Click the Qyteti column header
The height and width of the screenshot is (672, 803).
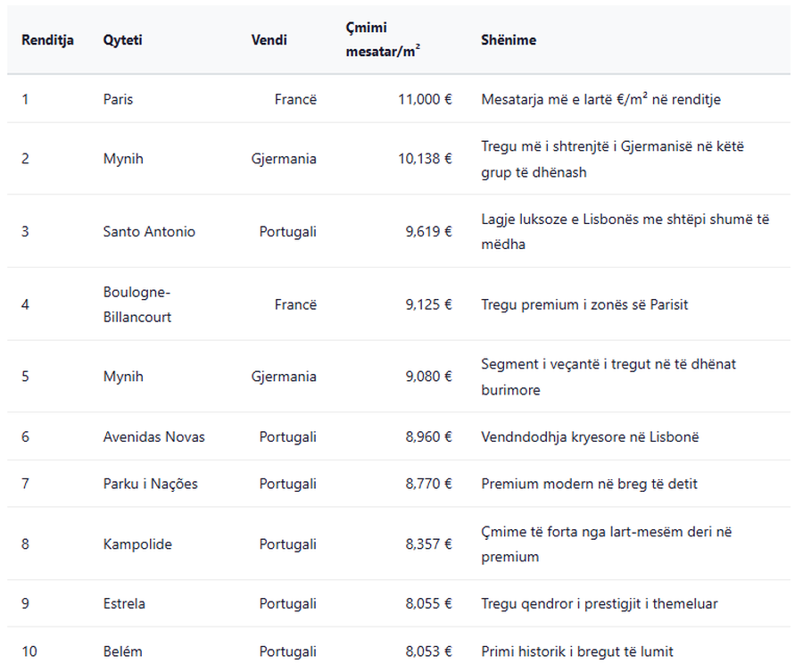[122, 40]
